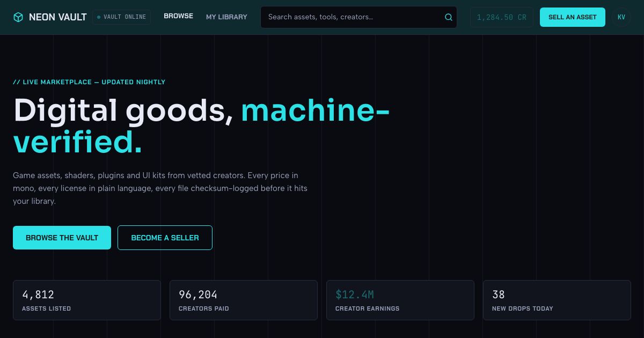Image resolution: width=644 pixels, height=338 pixels.
Task: Click the NEON VAULT brand name
Action: 58,17
